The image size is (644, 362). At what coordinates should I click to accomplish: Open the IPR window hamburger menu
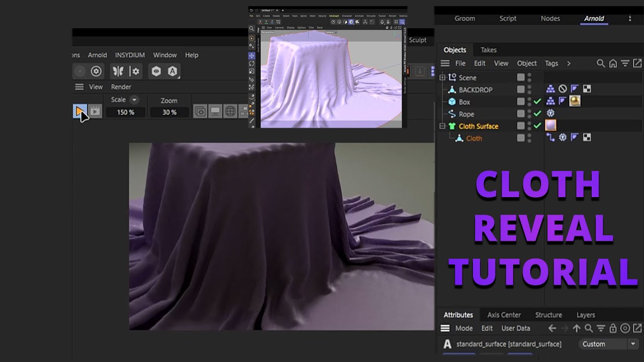point(79,87)
